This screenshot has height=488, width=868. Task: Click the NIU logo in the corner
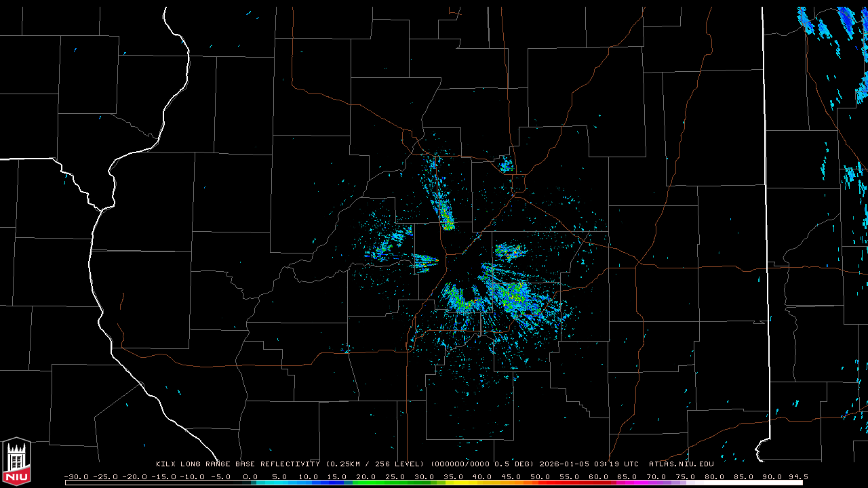click(16, 462)
